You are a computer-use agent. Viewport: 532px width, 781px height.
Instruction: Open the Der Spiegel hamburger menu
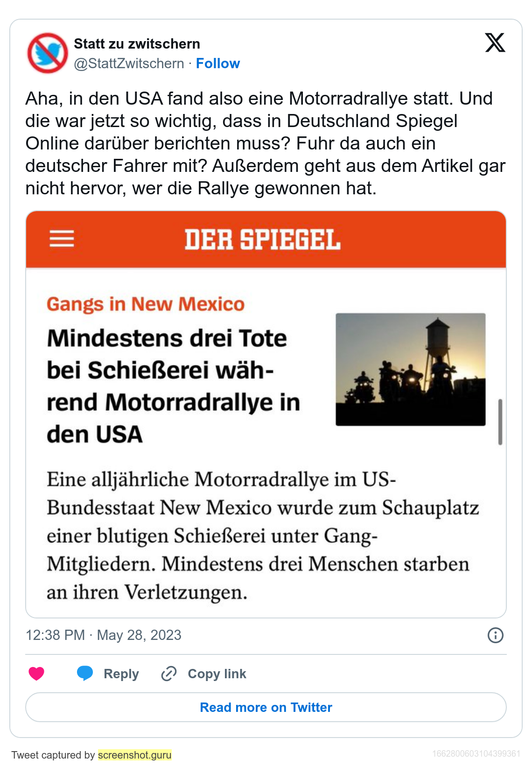(62, 239)
